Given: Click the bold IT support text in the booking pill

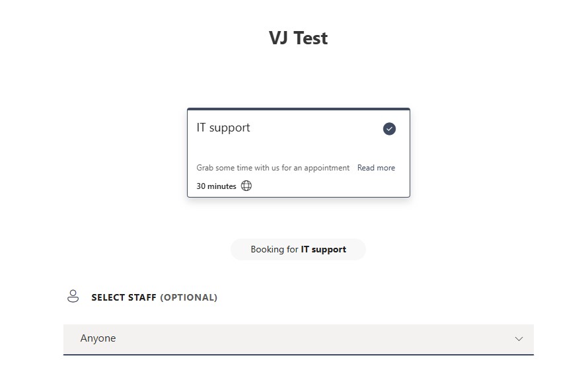Looking at the screenshot, I should [323, 249].
